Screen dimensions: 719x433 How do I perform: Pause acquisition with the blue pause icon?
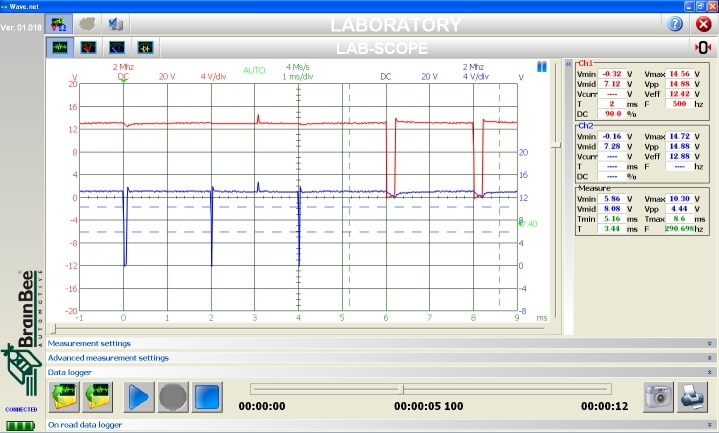pyautogui.click(x=542, y=67)
